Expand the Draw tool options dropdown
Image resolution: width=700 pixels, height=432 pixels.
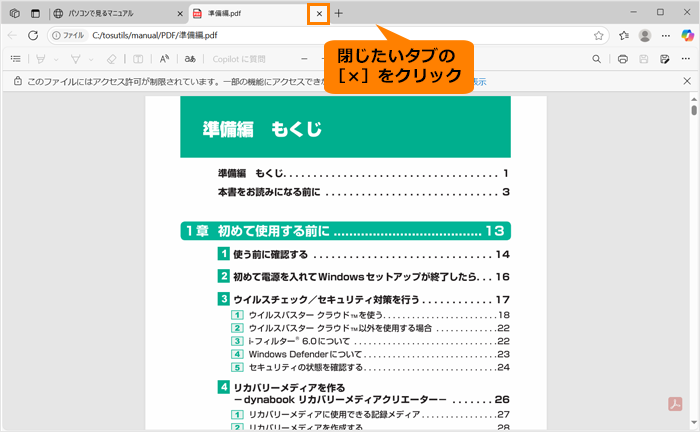point(91,59)
